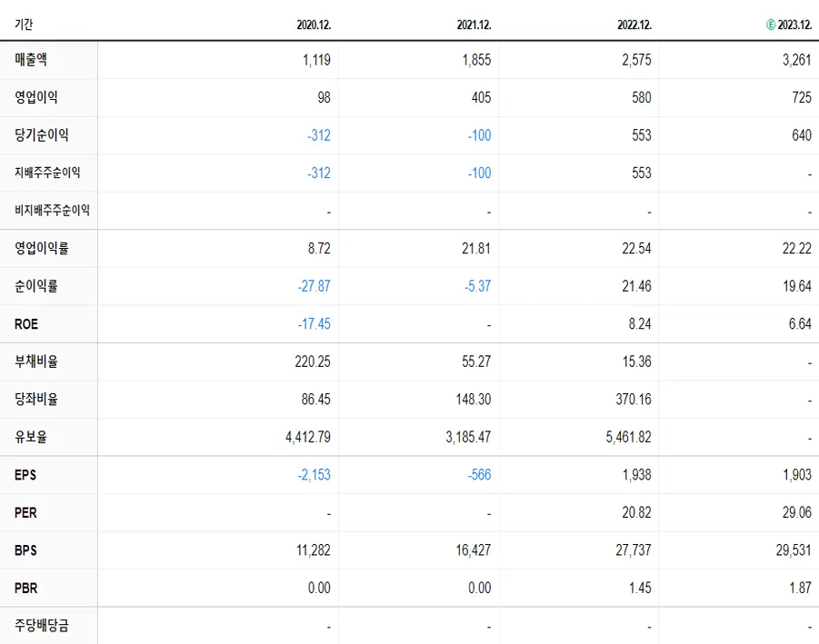Select the 405 operating profit value

click(x=481, y=97)
